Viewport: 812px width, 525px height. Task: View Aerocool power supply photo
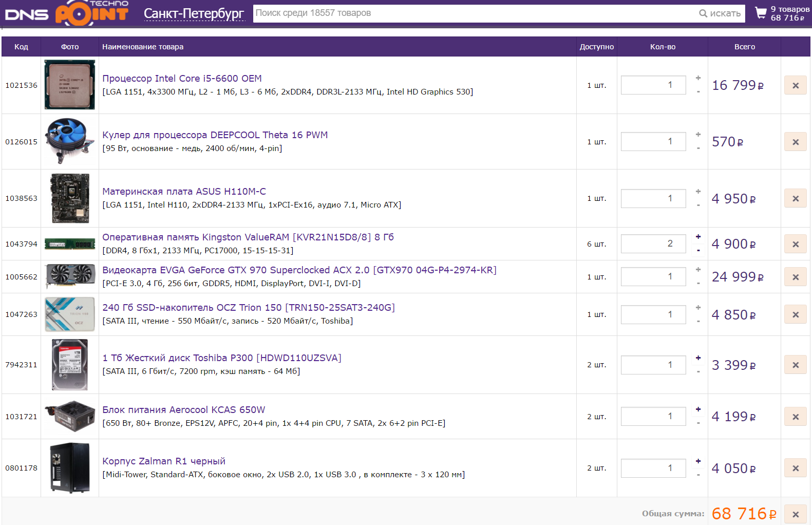(70, 416)
